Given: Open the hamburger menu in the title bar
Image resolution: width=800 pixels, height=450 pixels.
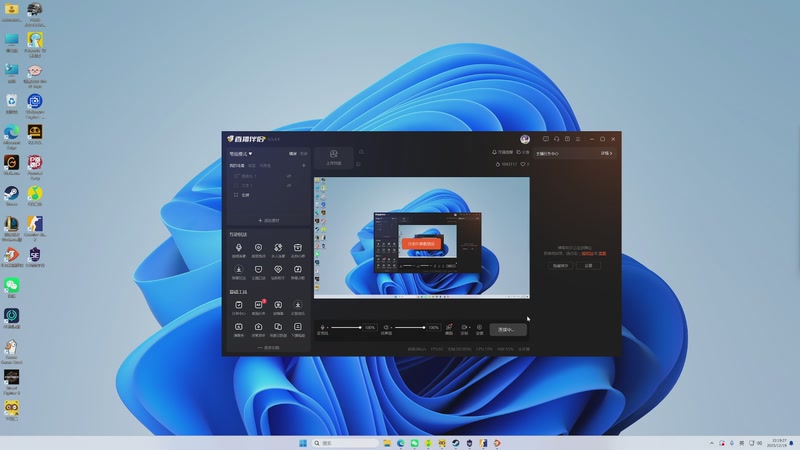Looking at the screenshot, I should 578,139.
